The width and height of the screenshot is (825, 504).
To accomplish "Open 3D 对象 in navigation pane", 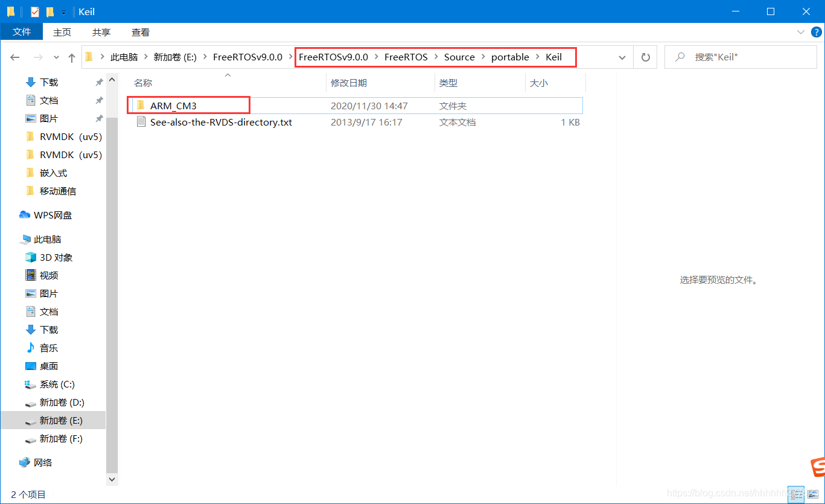I will click(x=56, y=257).
